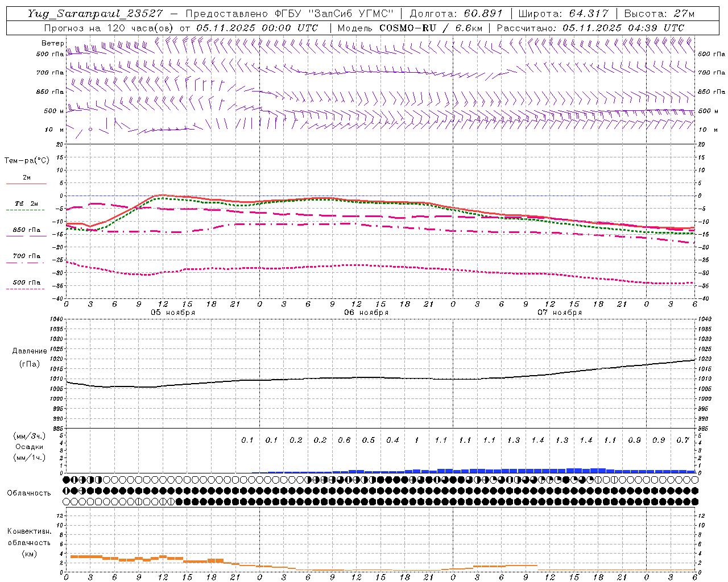Click the (мм/1ч.) precipitation unit label

coord(30,457)
